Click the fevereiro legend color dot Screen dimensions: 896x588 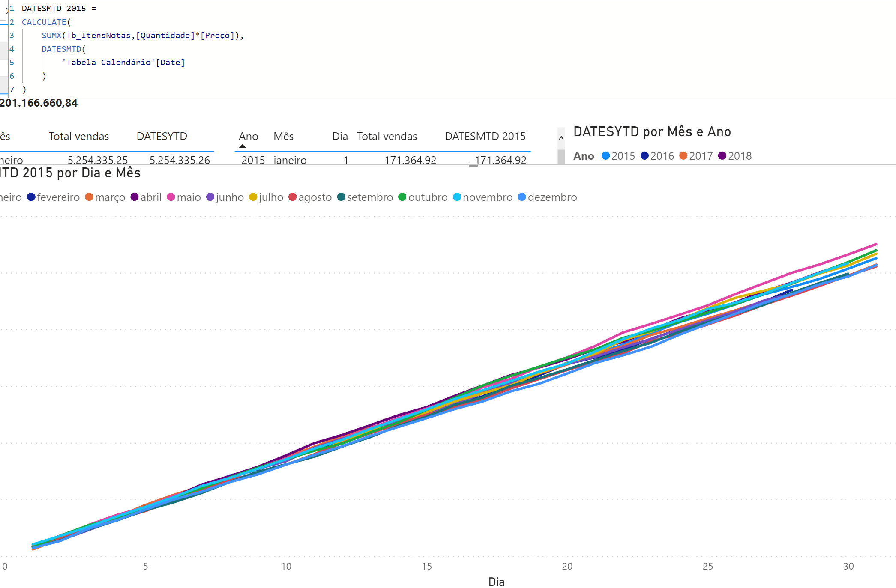click(31, 197)
